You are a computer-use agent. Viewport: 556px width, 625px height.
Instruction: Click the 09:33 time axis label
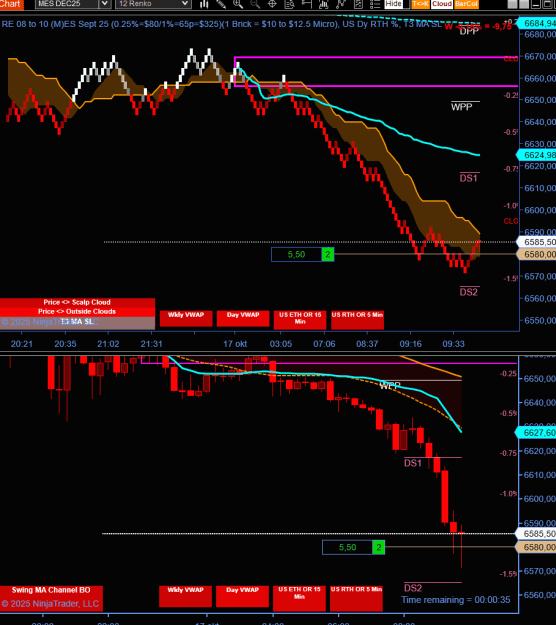[x=454, y=344]
